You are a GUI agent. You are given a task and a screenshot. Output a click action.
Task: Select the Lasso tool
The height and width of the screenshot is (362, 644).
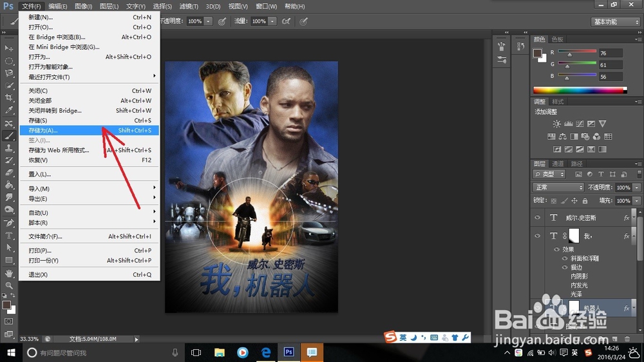point(8,73)
